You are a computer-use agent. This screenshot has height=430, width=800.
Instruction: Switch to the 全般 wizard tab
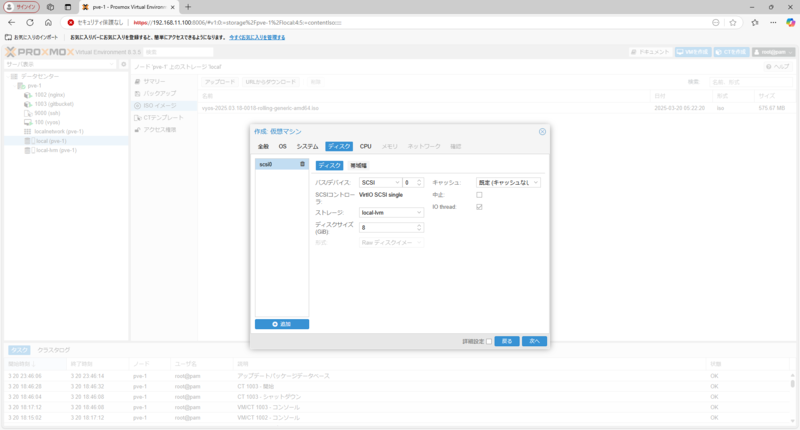(263, 146)
